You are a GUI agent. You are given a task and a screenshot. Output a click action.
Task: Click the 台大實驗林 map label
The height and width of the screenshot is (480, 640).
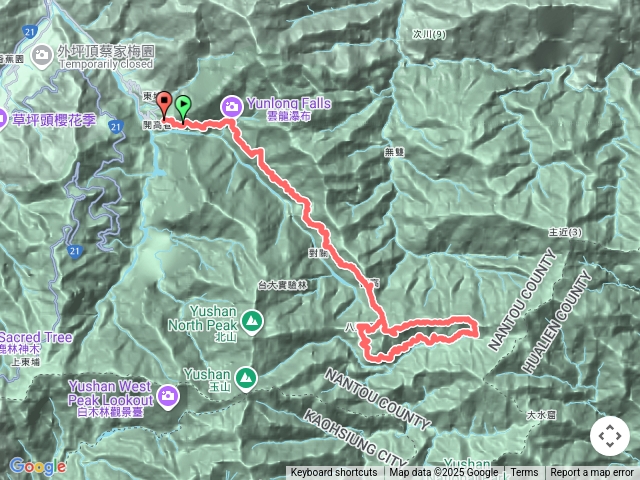282,285
